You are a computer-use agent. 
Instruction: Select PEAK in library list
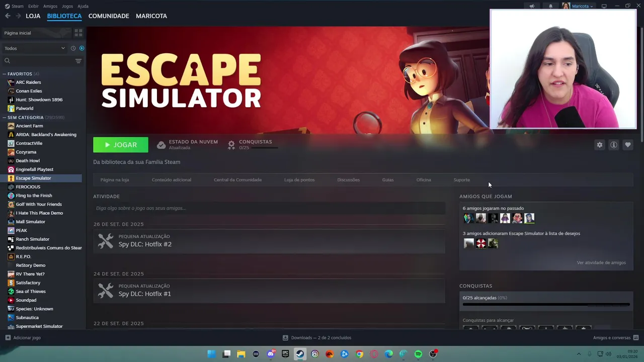coord(21,230)
